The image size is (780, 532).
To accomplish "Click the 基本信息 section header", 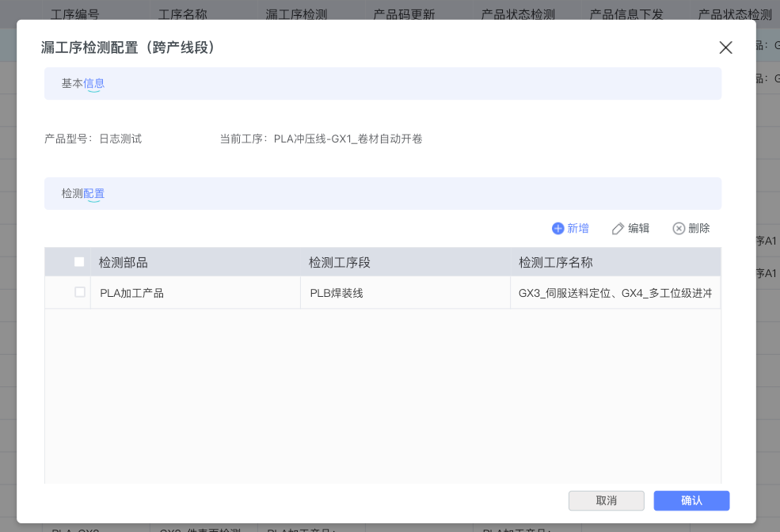I will pos(83,83).
